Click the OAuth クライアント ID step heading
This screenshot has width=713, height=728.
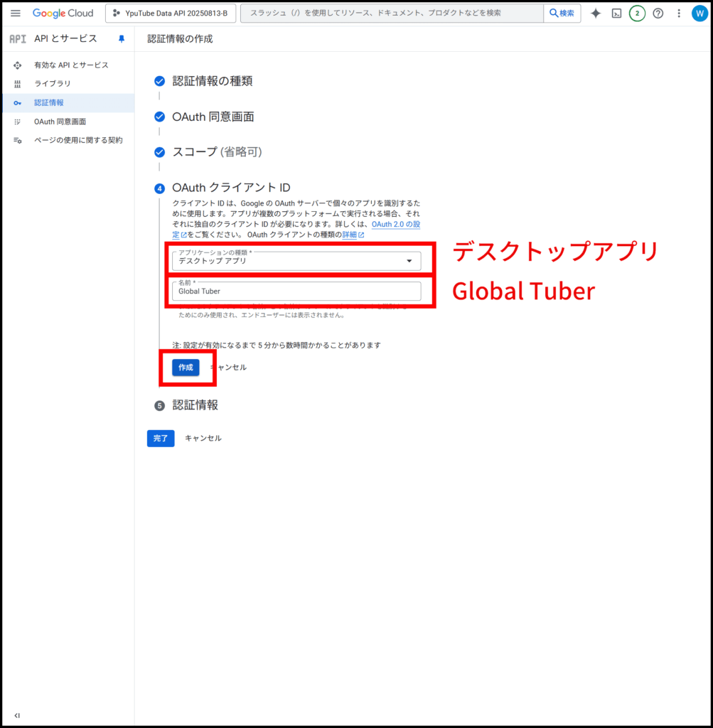[231, 188]
